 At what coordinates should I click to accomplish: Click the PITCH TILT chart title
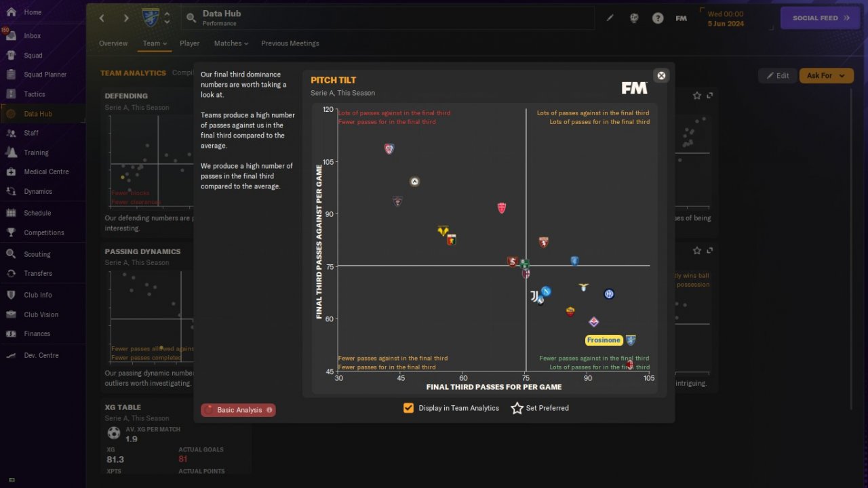point(333,80)
